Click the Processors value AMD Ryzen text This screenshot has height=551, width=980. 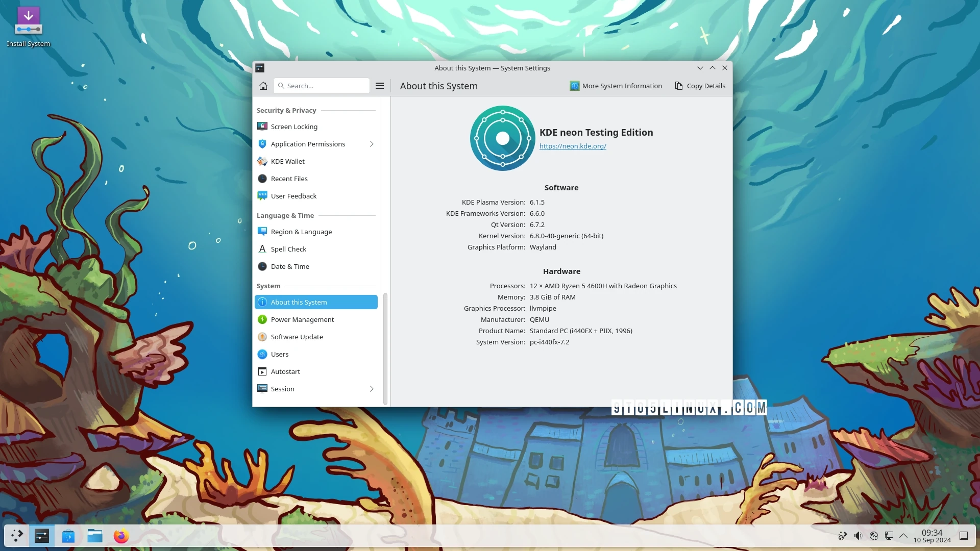tap(603, 286)
